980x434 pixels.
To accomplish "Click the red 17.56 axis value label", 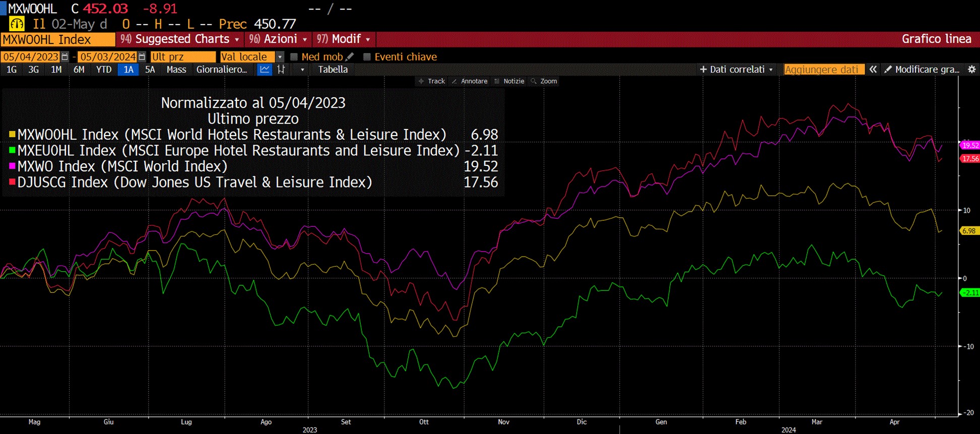I will [x=970, y=159].
